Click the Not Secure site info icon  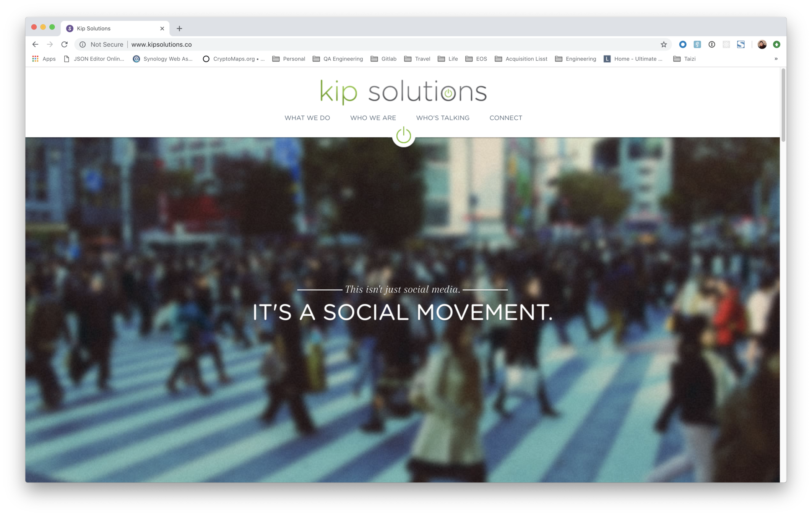(x=83, y=44)
